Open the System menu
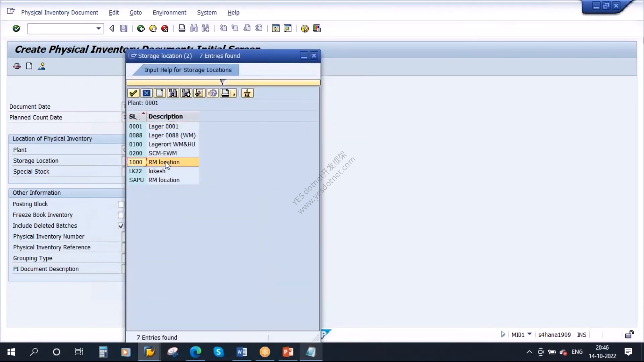644x362 pixels. [207, 12]
